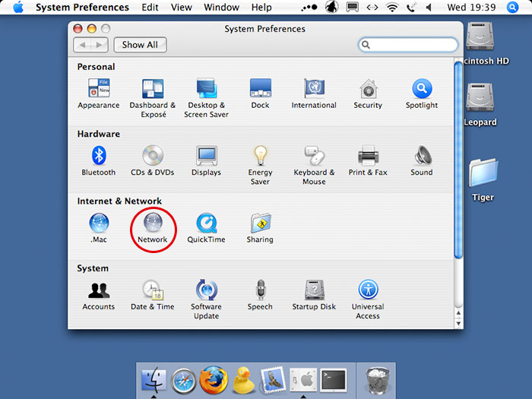Launch Cyberduck from the Dock
Screen dimensions: 532x399
pyautogui.click(x=243, y=380)
